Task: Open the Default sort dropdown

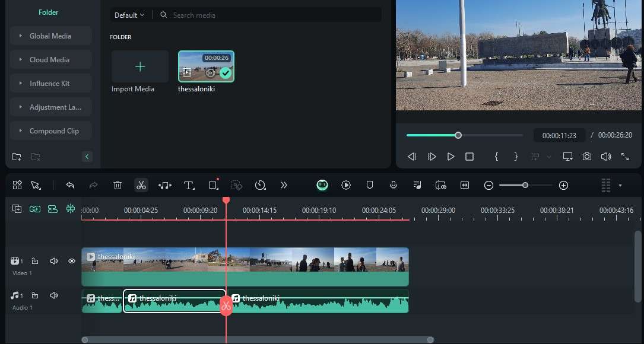Action: [x=129, y=15]
